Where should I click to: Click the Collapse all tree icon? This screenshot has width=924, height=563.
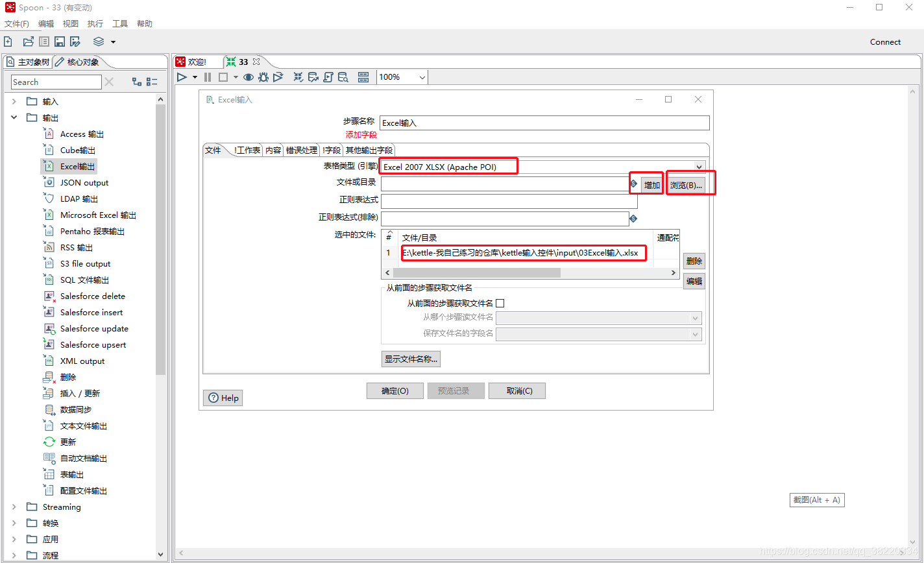point(152,82)
